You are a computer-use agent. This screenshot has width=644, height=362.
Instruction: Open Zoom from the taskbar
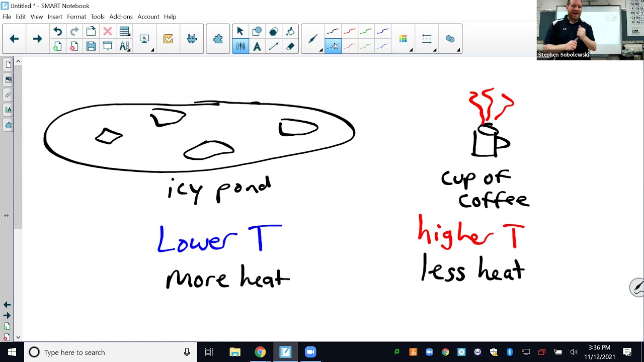point(310,352)
